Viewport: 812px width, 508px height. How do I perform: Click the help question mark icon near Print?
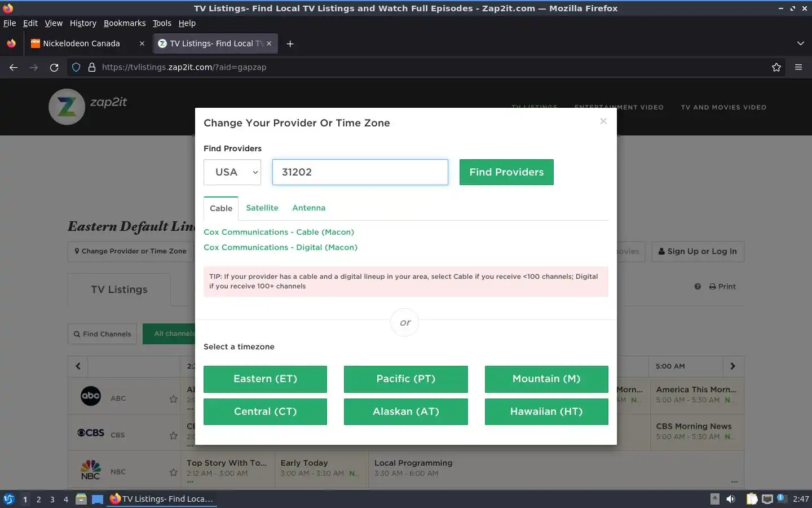(x=698, y=287)
